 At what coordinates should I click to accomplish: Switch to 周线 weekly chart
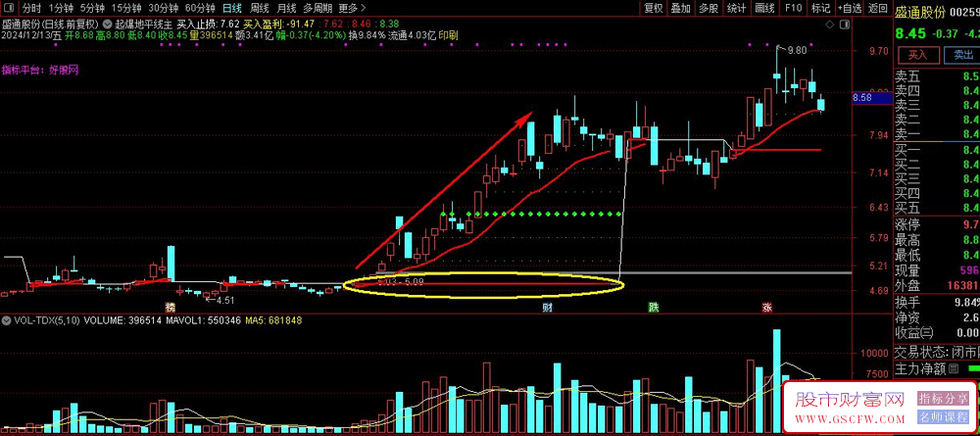point(260,8)
